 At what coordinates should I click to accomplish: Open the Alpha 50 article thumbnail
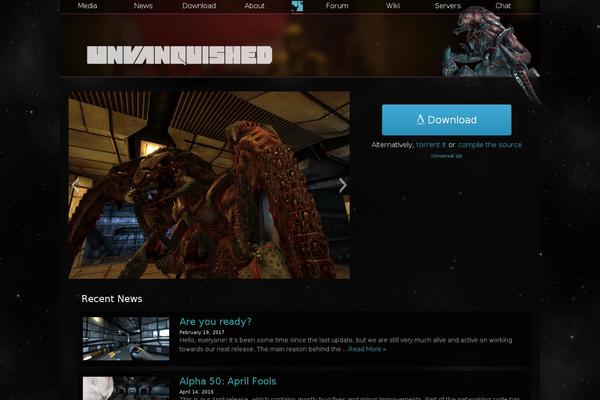pos(126,388)
